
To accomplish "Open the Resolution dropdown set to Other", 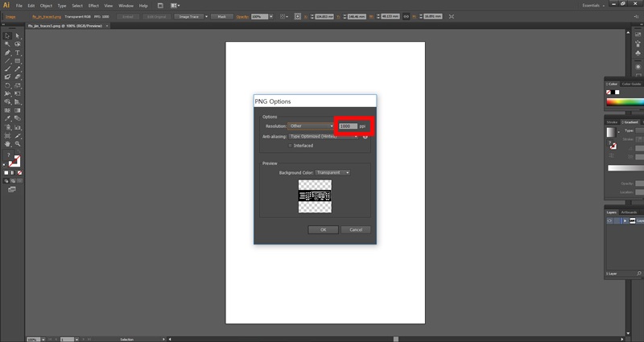I will pyautogui.click(x=311, y=126).
